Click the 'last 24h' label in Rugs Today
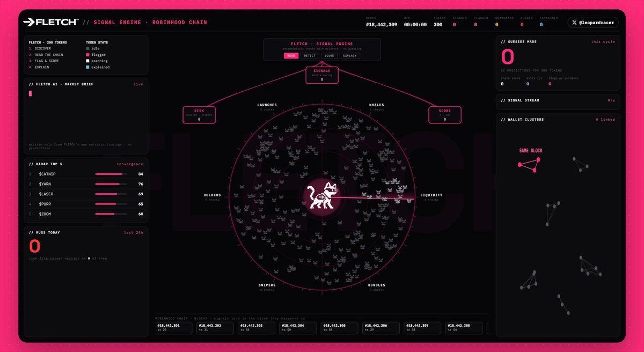This screenshot has width=644, height=352. pyautogui.click(x=134, y=232)
